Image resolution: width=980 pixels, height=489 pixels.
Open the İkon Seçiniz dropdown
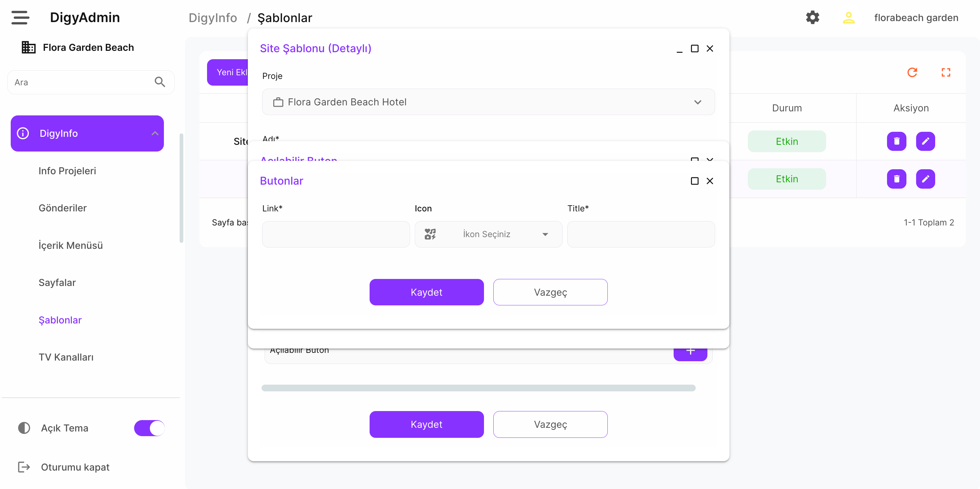[488, 234]
